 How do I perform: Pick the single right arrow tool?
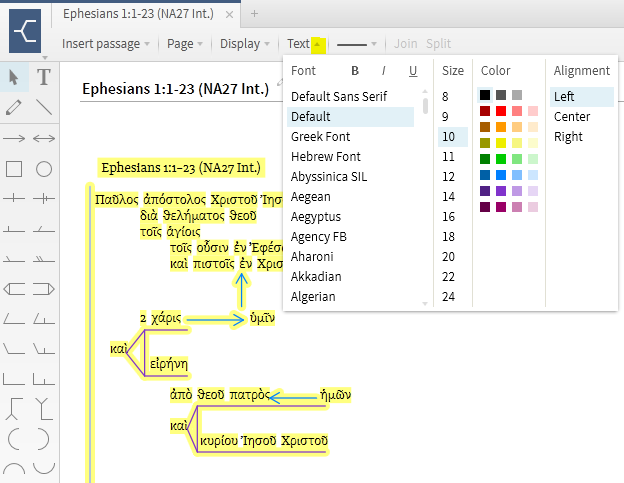click(x=14, y=138)
